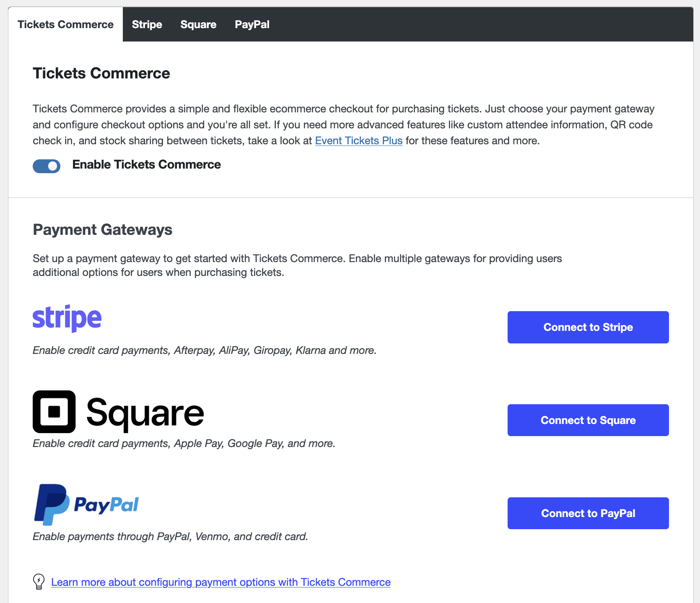This screenshot has height=603, width=700.
Task: Click the Payment Gateways section heading
Action: tap(103, 229)
